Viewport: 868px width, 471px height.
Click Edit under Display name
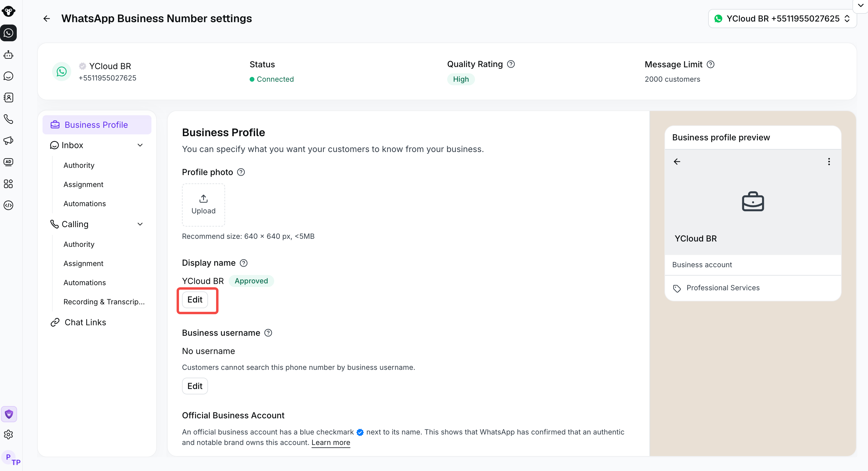click(195, 300)
